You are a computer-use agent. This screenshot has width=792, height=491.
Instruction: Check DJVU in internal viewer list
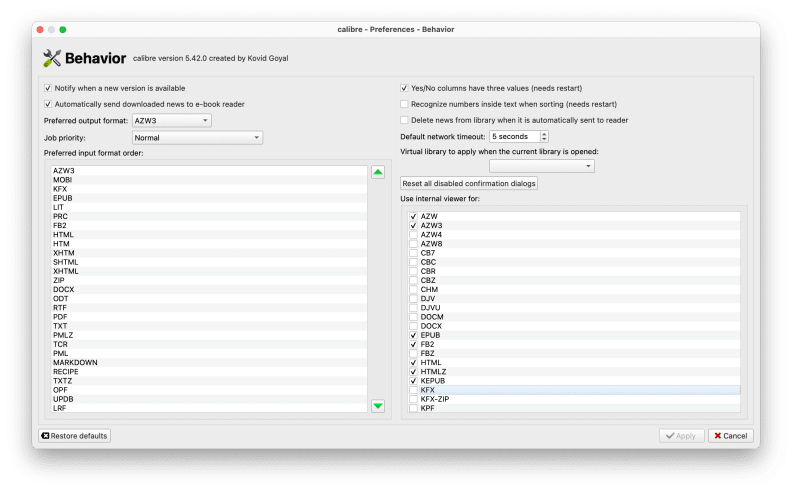point(413,308)
